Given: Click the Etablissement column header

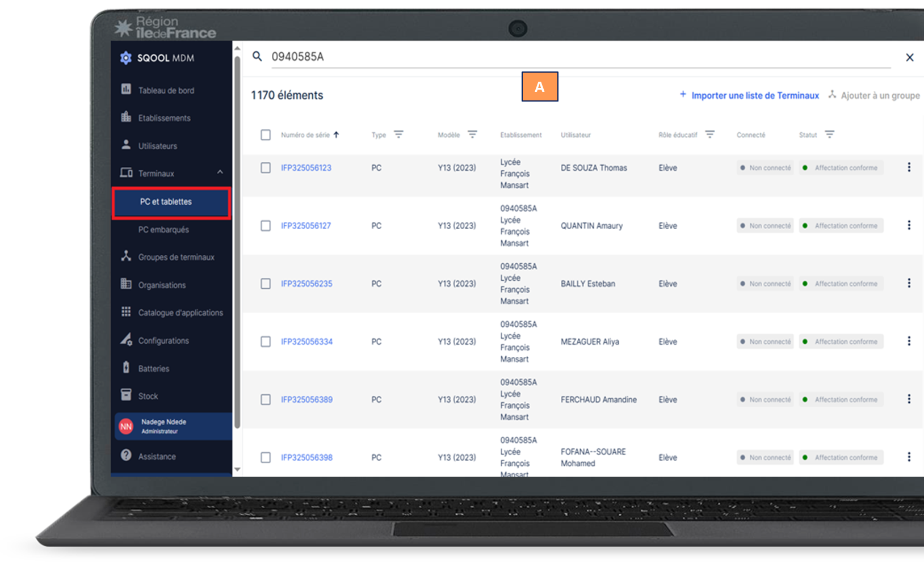Looking at the screenshot, I should tap(520, 135).
